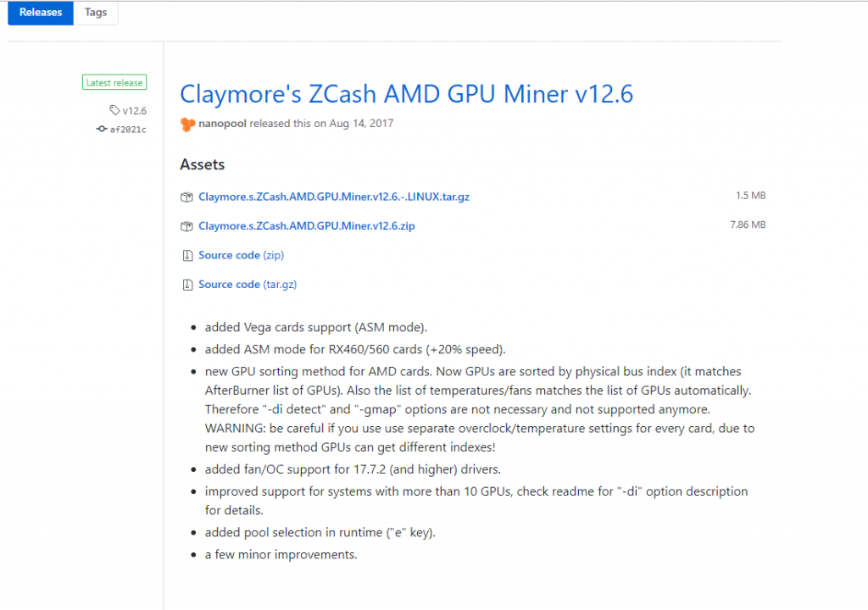Download Claymore.s.ZCash.AMD.GPU.Miner.v12.6.zip
This screenshot has height=610, width=868.
[307, 226]
